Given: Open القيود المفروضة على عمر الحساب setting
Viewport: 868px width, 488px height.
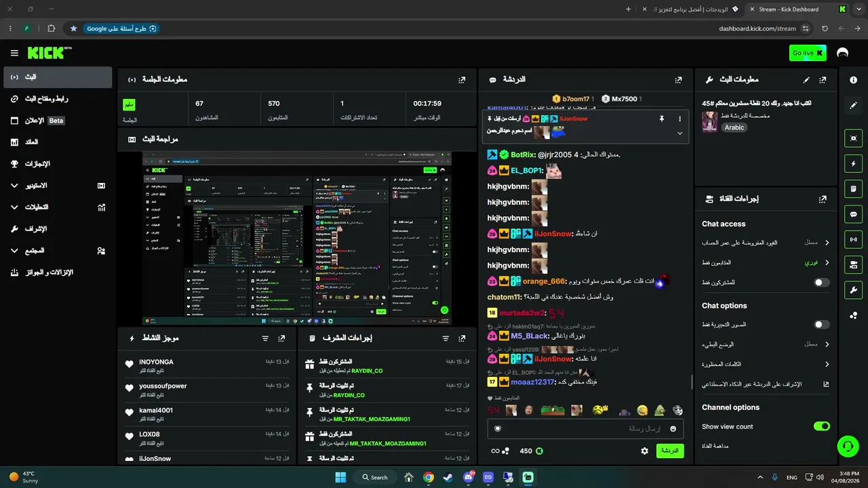Looking at the screenshot, I should tap(766, 243).
